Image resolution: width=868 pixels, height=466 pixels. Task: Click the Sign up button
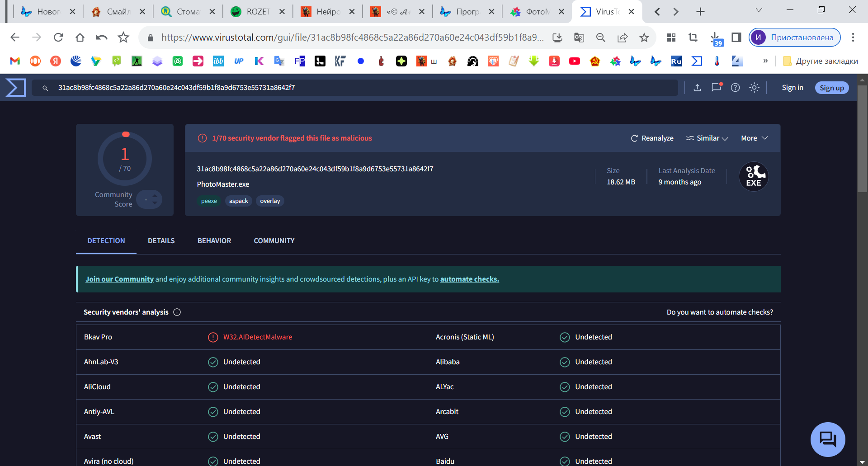point(832,88)
